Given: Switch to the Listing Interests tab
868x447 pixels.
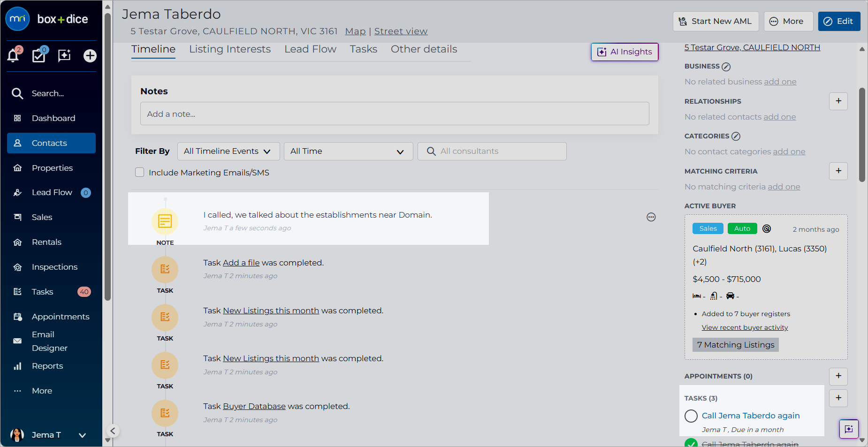Looking at the screenshot, I should [x=230, y=49].
